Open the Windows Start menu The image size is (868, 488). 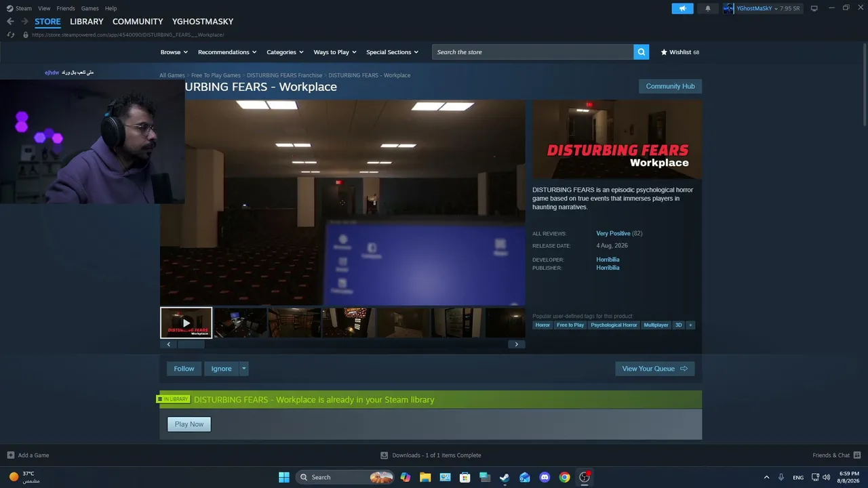(284, 477)
